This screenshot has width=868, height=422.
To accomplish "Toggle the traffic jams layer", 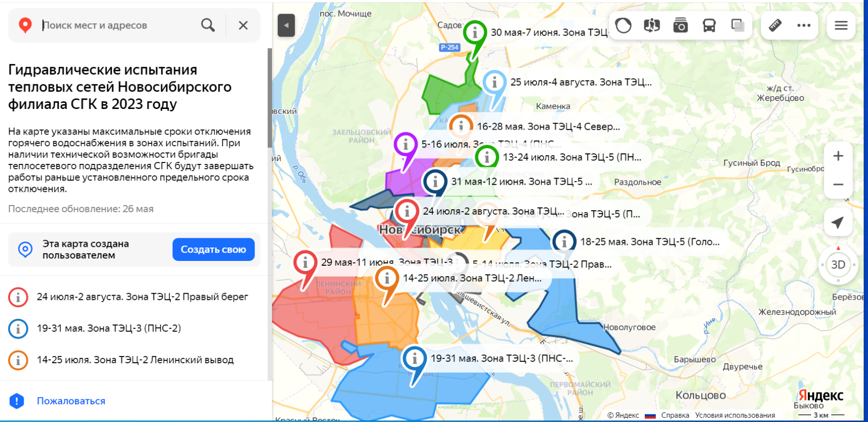I will point(623,25).
